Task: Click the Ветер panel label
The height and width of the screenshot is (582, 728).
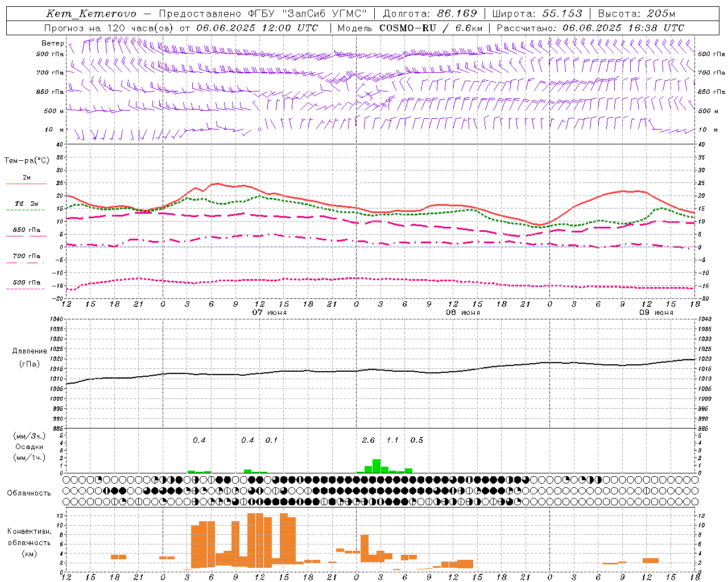Action: 52,43
